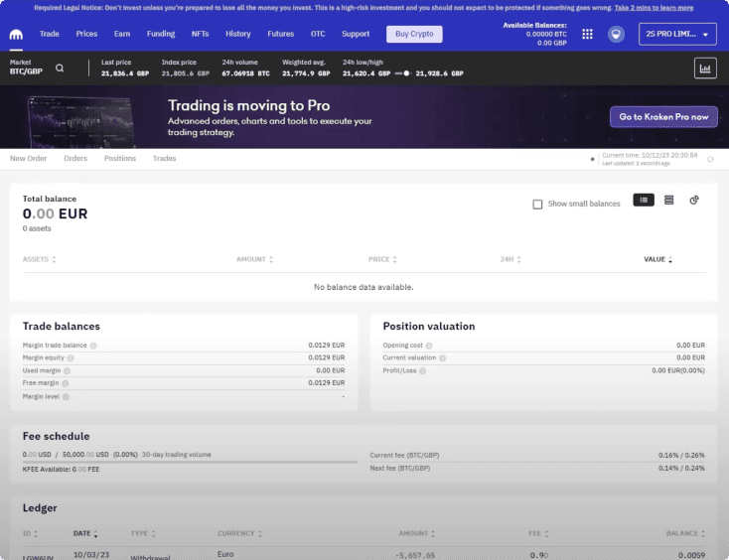Switch to stacked rows view icon

pos(669,200)
